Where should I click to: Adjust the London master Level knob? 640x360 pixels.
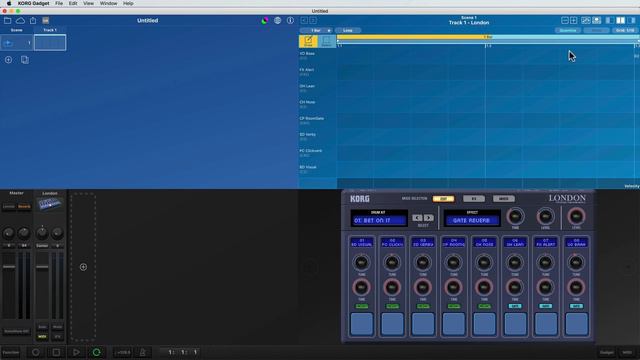coord(576,216)
